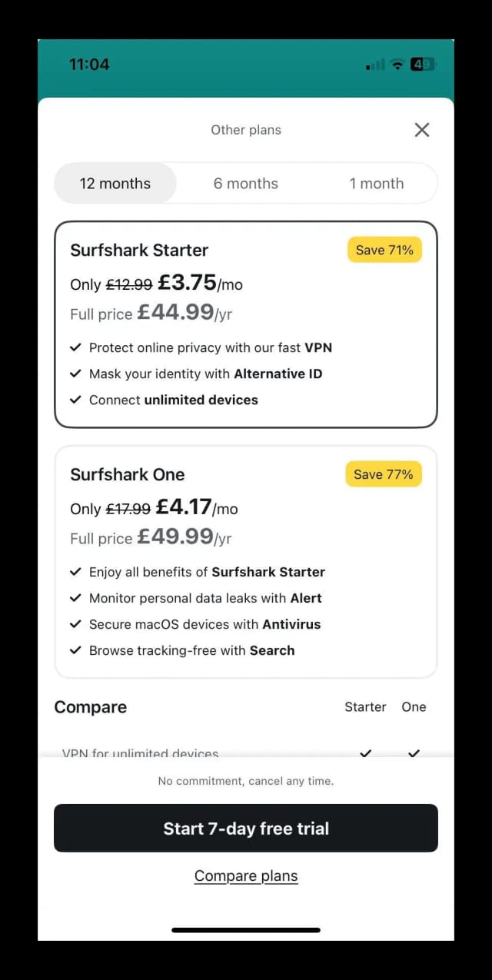The height and width of the screenshot is (980, 492).
Task: Start the 7-day free trial
Action: click(246, 828)
